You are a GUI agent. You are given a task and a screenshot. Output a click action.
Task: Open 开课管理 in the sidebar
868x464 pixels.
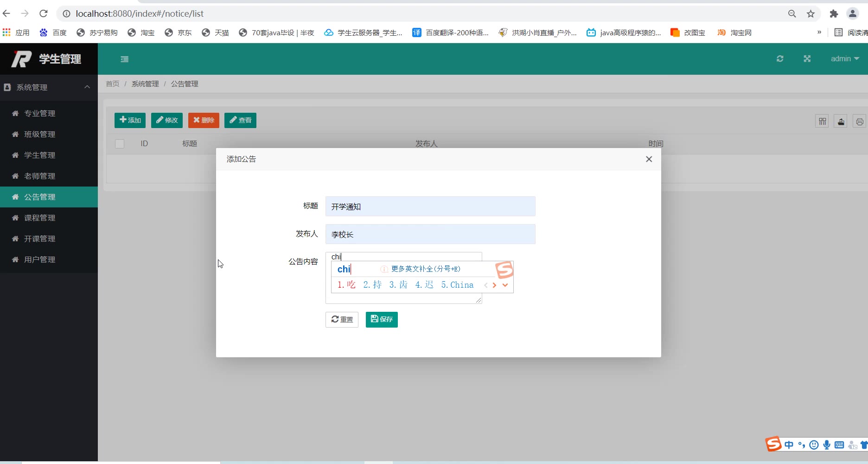click(x=49, y=238)
